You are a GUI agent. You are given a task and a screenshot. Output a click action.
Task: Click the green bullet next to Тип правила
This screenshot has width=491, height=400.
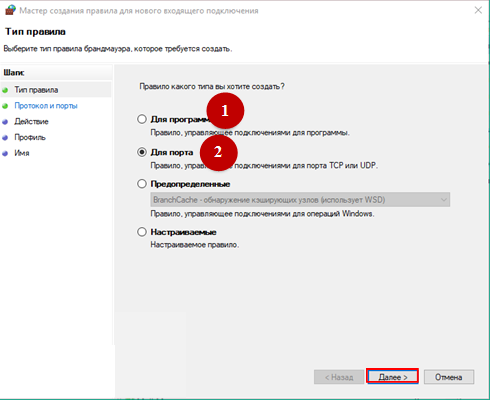tap(5, 90)
